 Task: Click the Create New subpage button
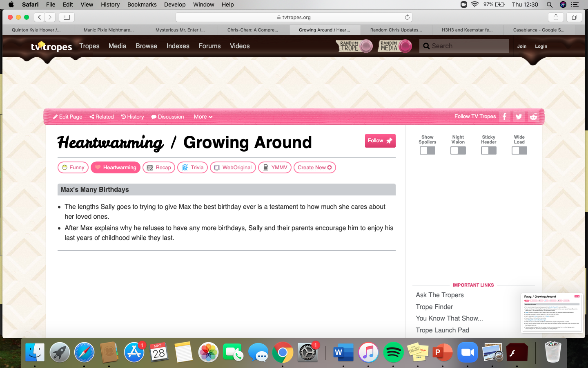315,168
